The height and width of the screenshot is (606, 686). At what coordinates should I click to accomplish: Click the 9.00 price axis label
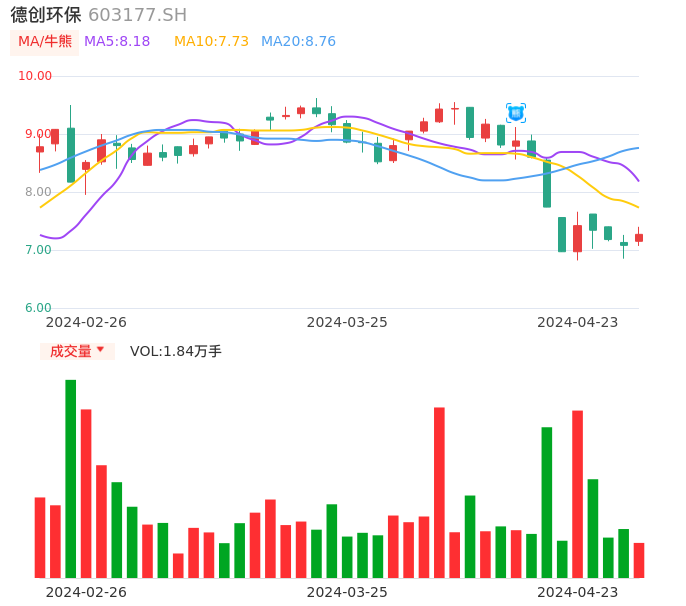coord(38,134)
